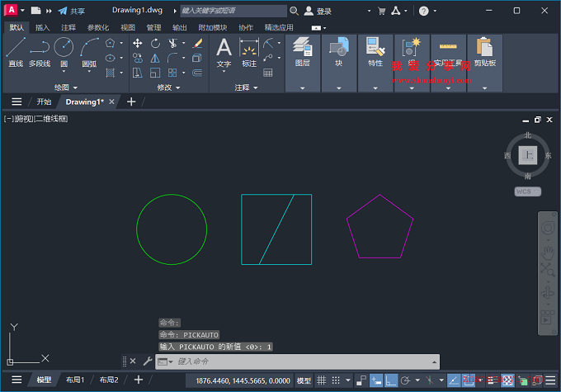Screen dimensions: 561x392
Task: Click the Polygon draw icon
Action: point(111,43)
